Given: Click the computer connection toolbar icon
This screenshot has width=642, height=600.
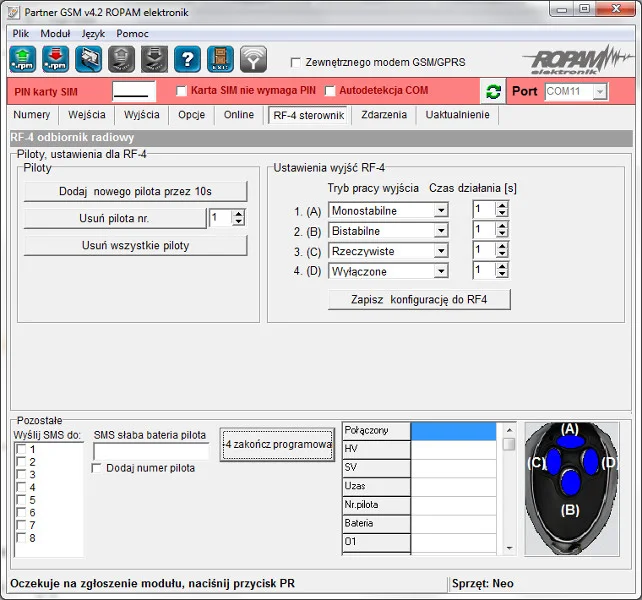Looking at the screenshot, I should [89, 60].
